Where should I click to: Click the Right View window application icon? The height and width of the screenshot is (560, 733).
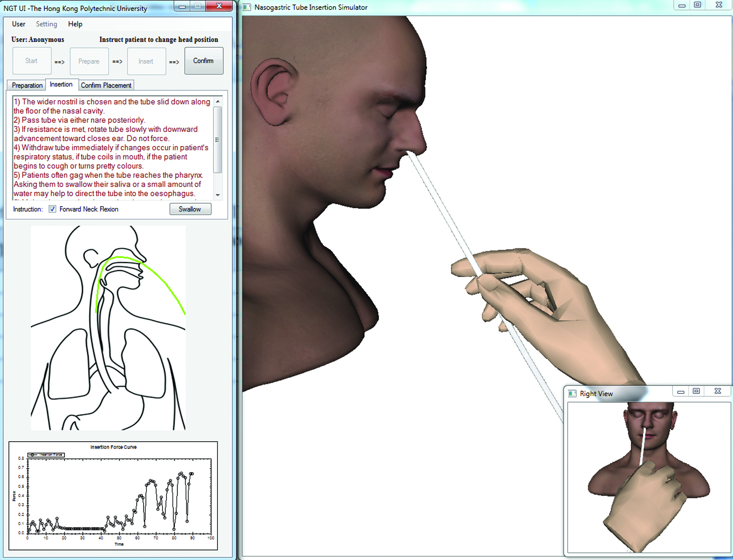tap(572, 393)
